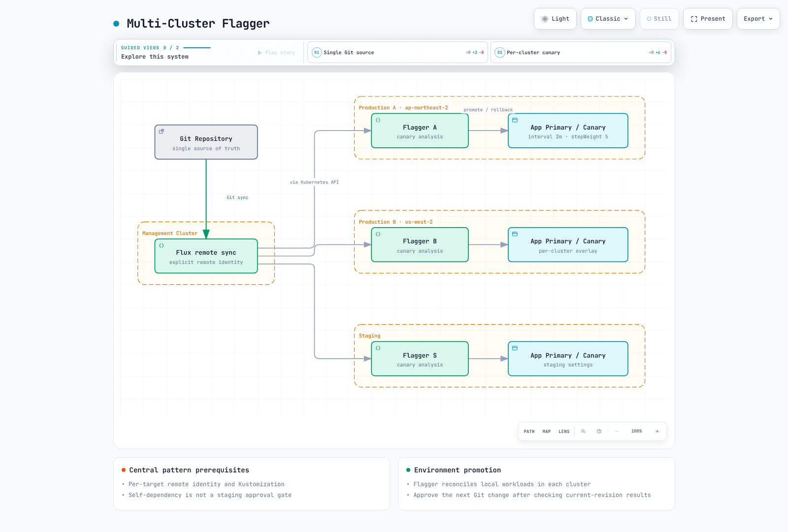
Task: Switch to LENS mode
Action: click(x=564, y=432)
